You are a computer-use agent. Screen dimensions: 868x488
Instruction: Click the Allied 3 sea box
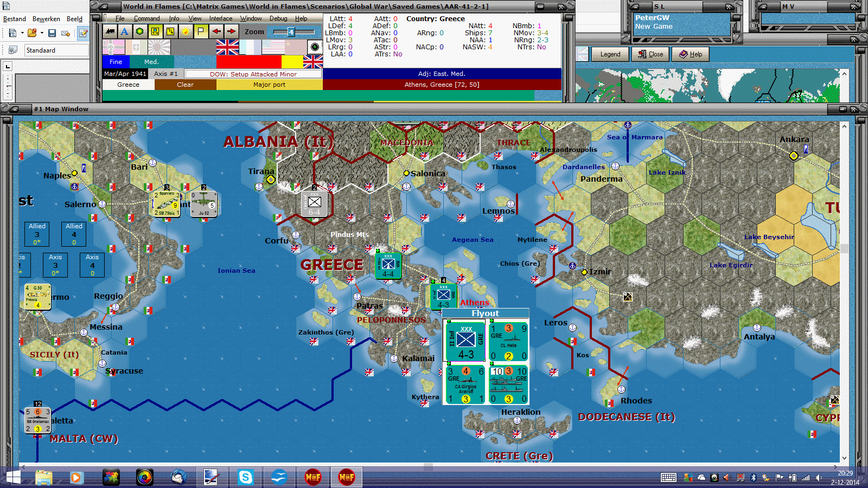point(37,234)
